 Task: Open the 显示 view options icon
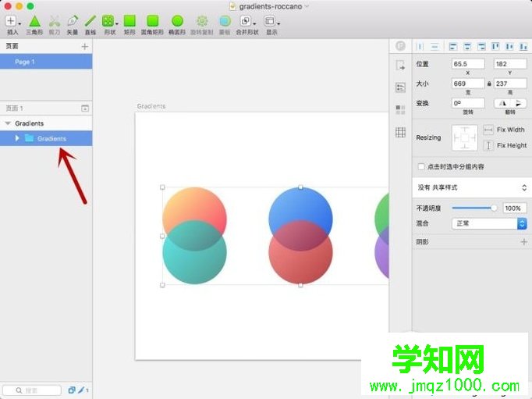pyautogui.click(x=270, y=21)
